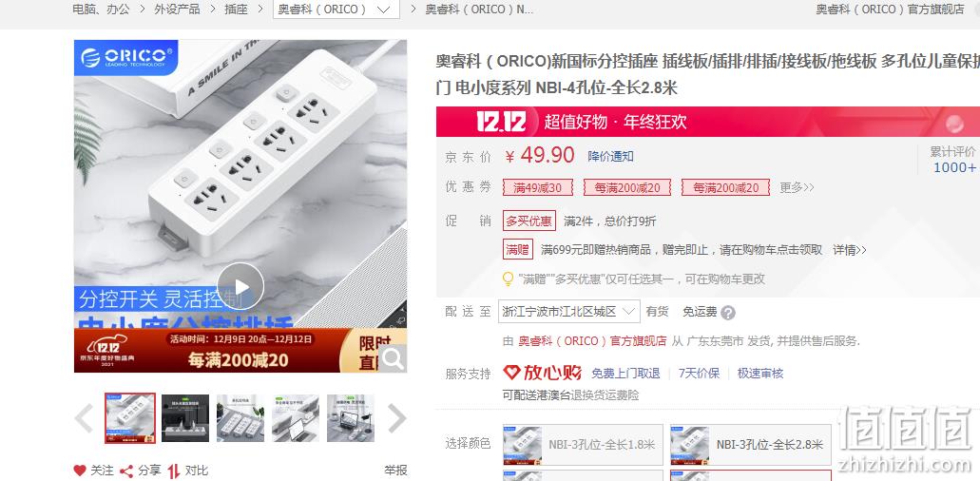This screenshot has width=980, height=481.
Task: Click the heart 关注 icon
Action: tap(80, 471)
